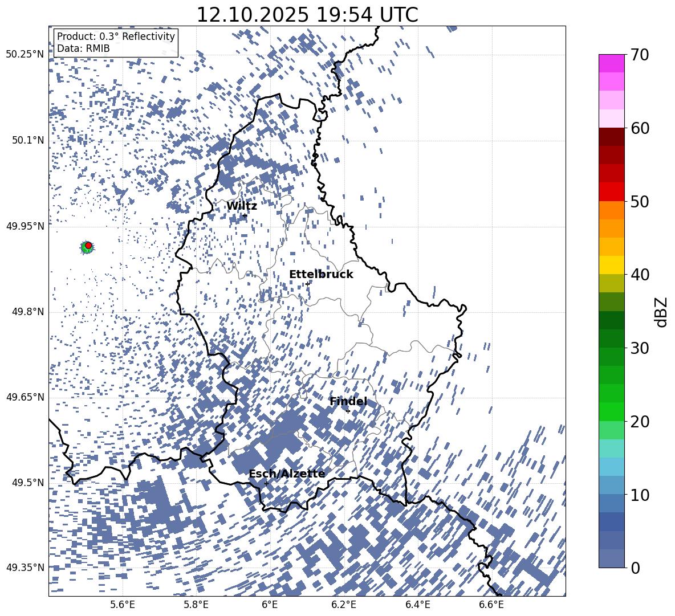Click the 6.6°E longitude tick label
This screenshot has height=616, width=675.
[x=491, y=605]
